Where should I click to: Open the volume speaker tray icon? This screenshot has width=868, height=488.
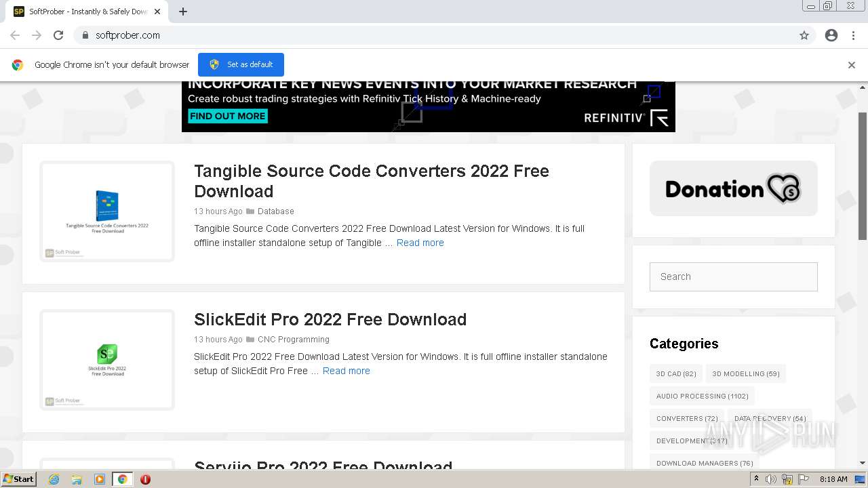(771, 479)
